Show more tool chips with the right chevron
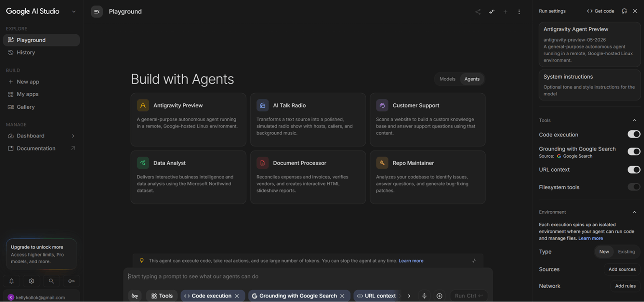Image resolution: width=644 pixels, height=302 pixels. point(409,296)
